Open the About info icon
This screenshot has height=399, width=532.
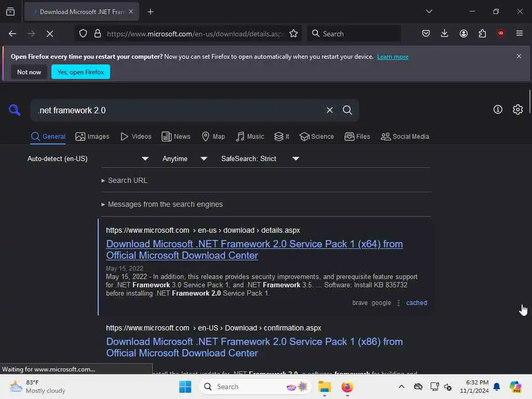[498, 109]
